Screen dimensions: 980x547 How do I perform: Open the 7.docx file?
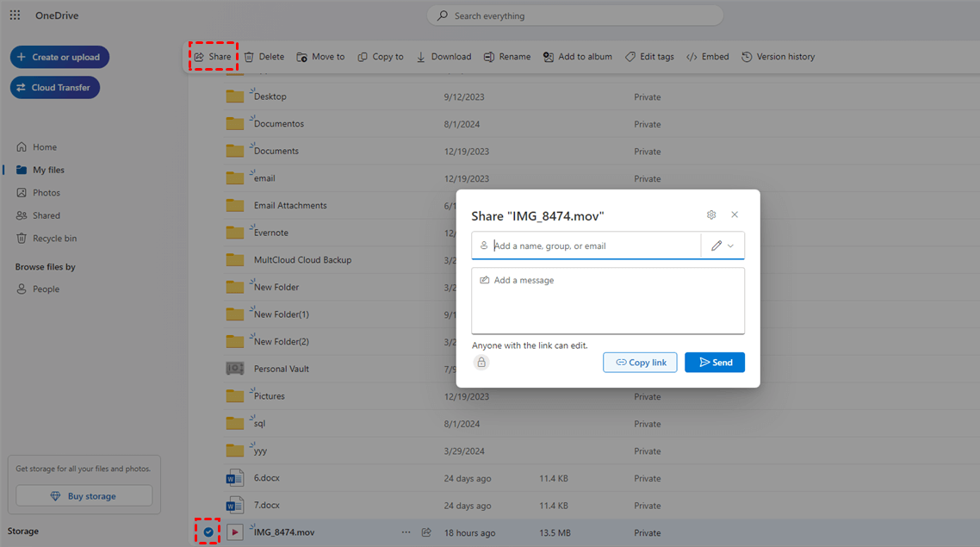(x=266, y=505)
